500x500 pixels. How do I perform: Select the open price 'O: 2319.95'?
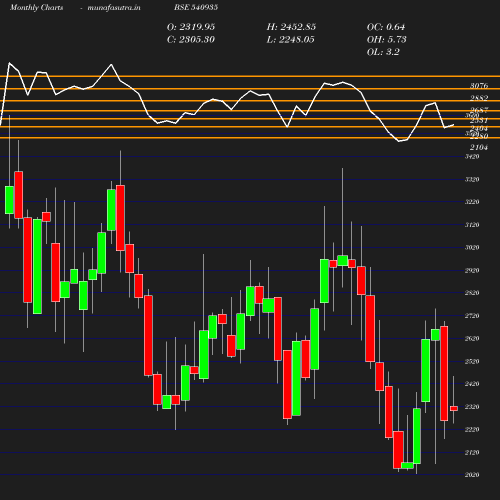pyautogui.click(x=191, y=27)
